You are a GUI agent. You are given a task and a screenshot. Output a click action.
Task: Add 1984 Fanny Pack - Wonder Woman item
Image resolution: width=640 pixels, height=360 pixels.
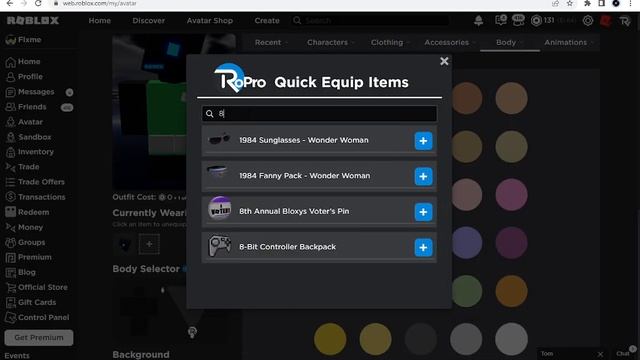423,176
